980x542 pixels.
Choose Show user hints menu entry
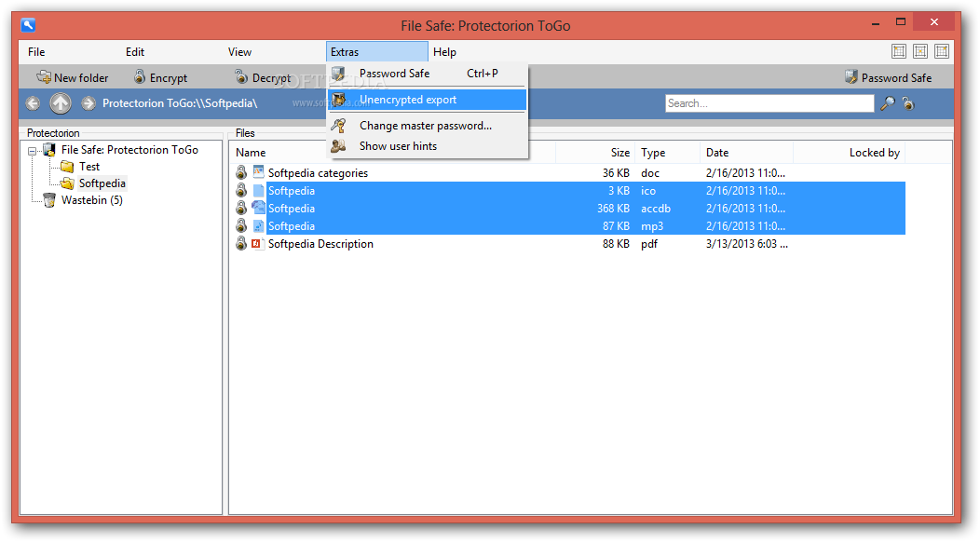(428, 146)
